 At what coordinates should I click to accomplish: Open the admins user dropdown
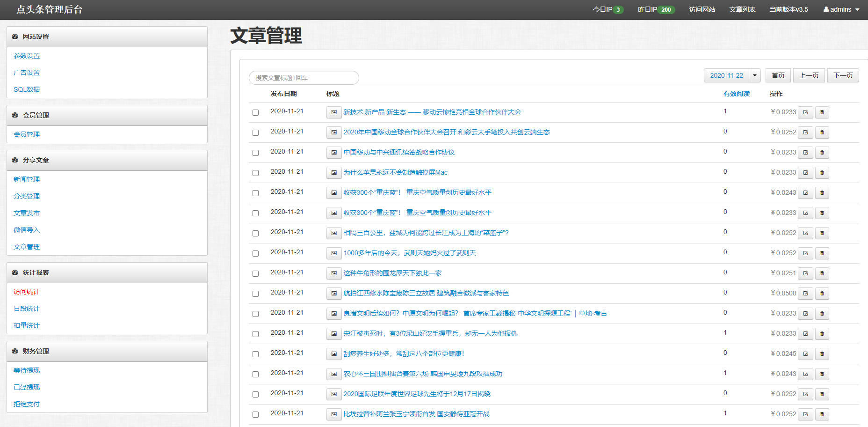[841, 9]
